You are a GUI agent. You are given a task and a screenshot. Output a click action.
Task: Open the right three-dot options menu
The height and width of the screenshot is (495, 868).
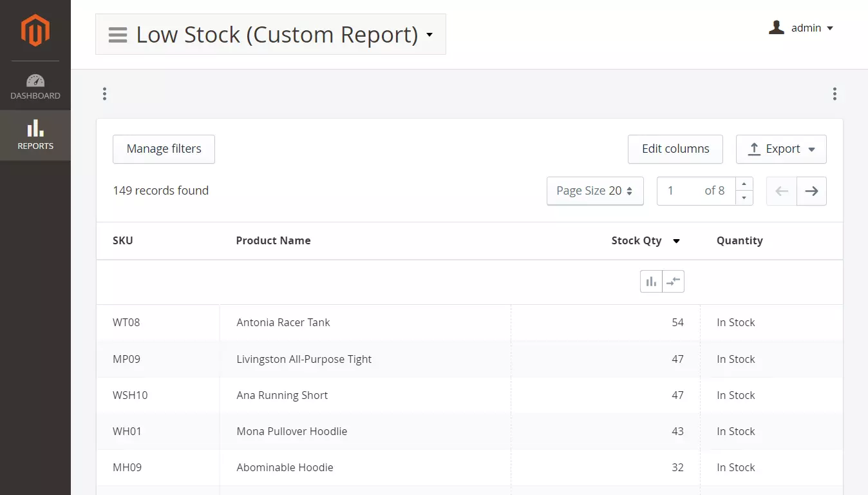[x=834, y=94]
